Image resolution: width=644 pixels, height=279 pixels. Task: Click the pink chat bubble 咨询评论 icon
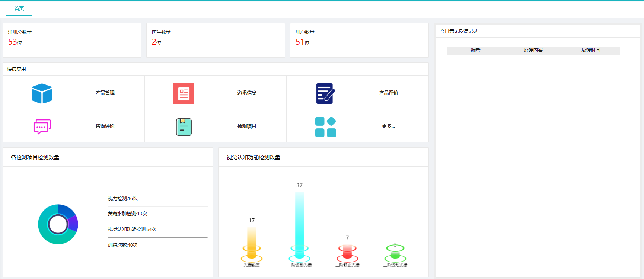click(x=42, y=127)
